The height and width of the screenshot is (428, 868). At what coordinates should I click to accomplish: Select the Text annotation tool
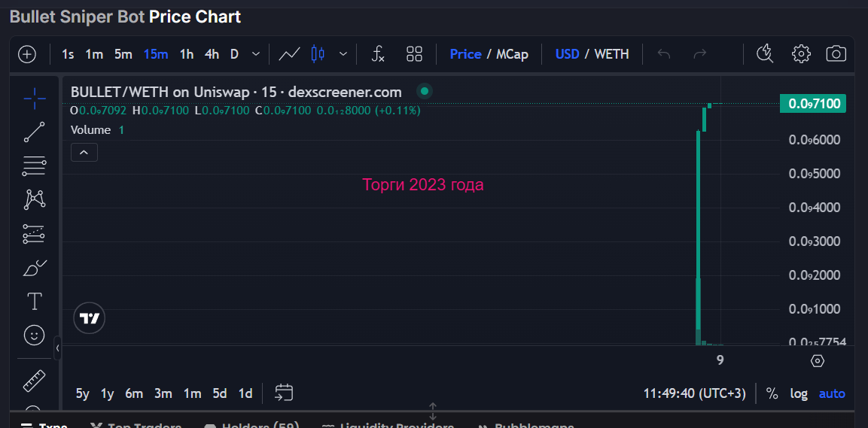click(x=34, y=302)
